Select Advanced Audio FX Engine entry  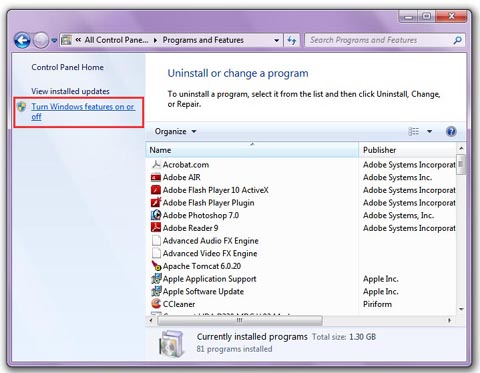click(x=211, y=241)
